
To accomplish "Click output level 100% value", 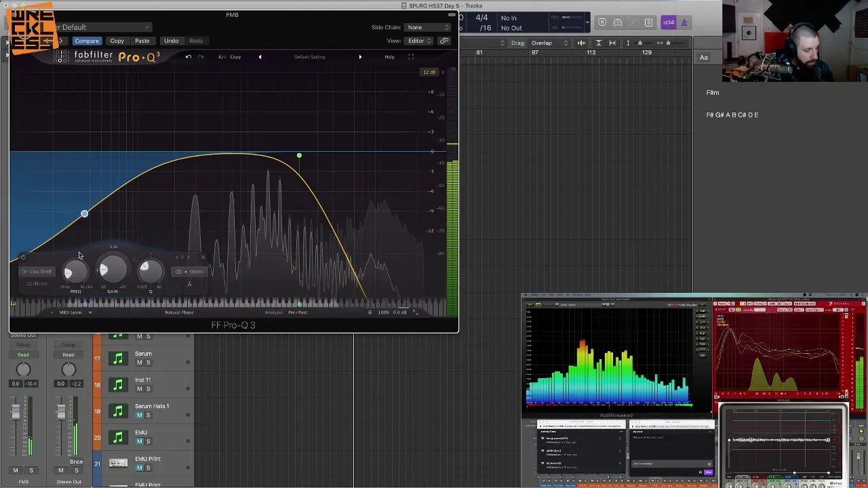I will pos(384,312).
